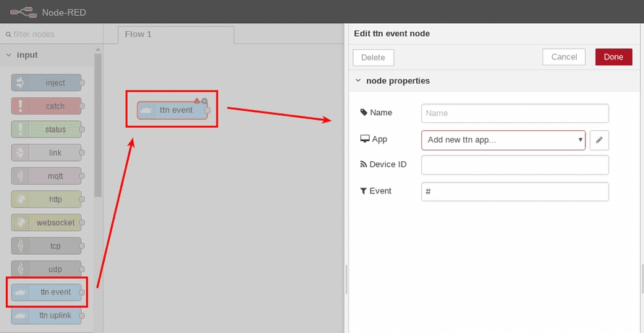Viewport: 644px width, 333px height.
Task: Select the inject node in palette
Action: [47, 83]
